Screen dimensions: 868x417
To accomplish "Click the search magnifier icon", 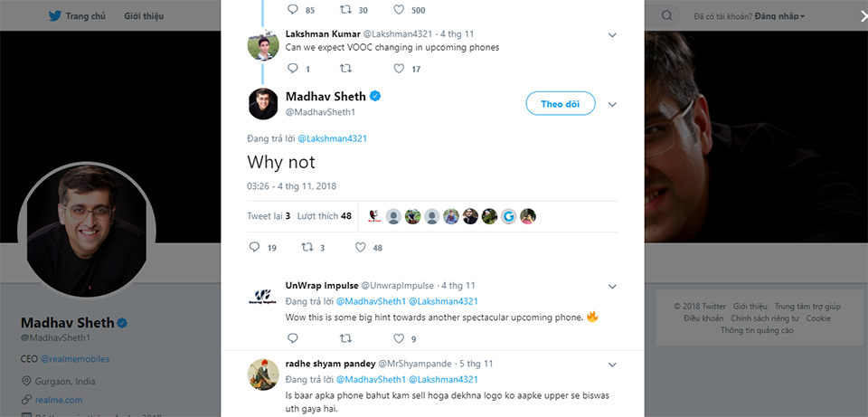I will coord(667,15).
